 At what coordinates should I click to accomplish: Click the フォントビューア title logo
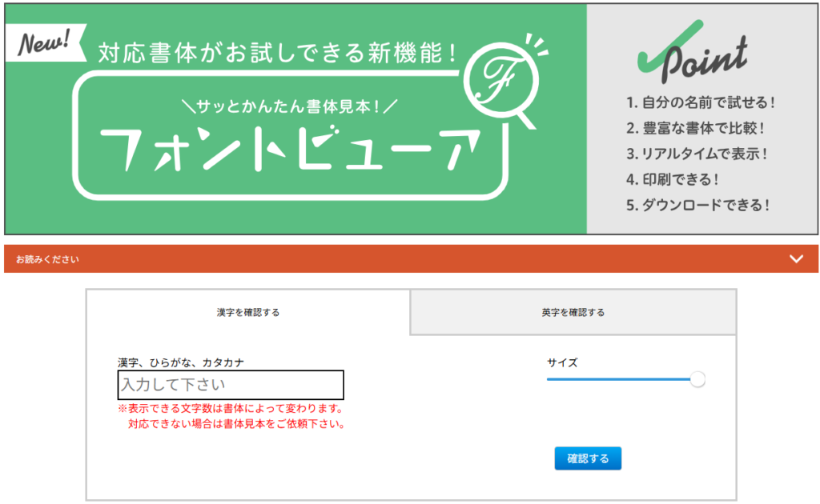click(x=293, y=150)
